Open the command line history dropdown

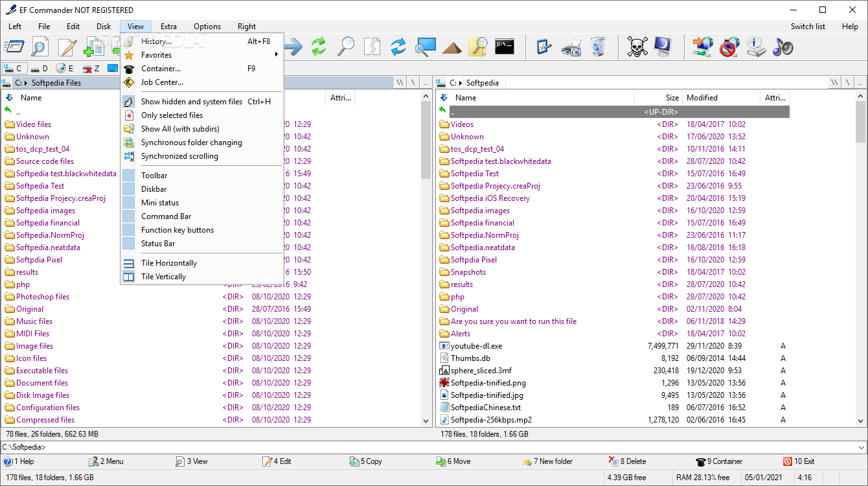(861, 447)
